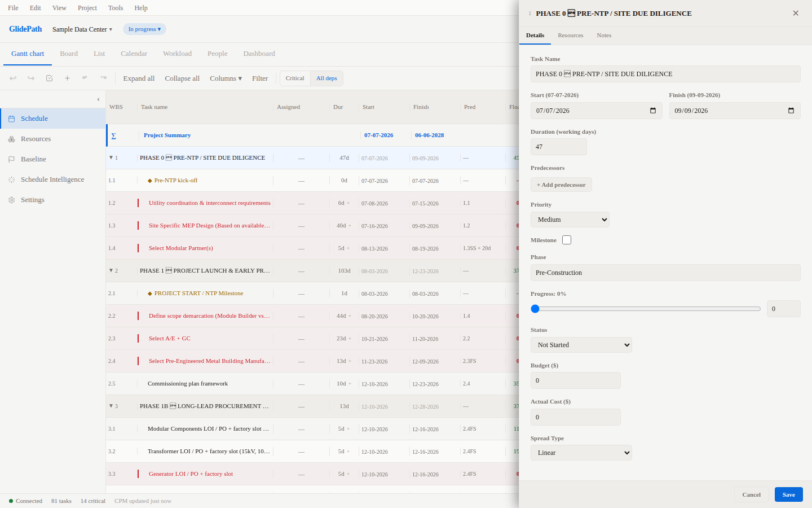Click Expand all

pos(139,78)
